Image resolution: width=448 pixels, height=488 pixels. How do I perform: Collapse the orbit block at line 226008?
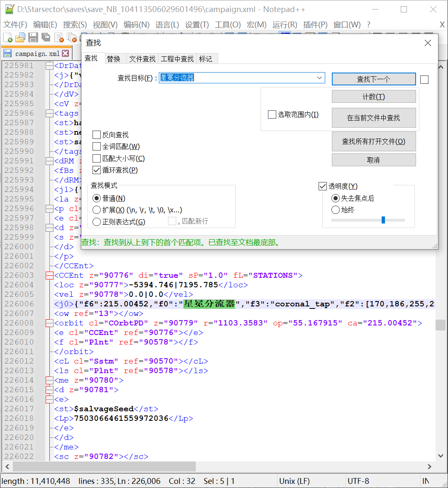click(x=49, y=323)
